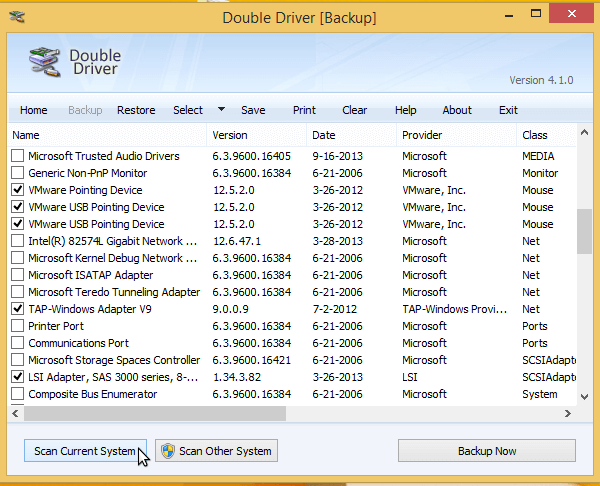Select the Generic Non-PnP Monitor row name
This screenshot has width=600, height=486.
(88, 173)
